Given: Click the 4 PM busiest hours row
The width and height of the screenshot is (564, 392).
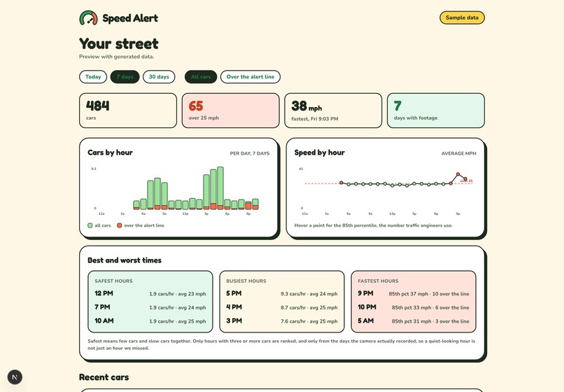Looking at the screenshot, I should tap(282, 307).
